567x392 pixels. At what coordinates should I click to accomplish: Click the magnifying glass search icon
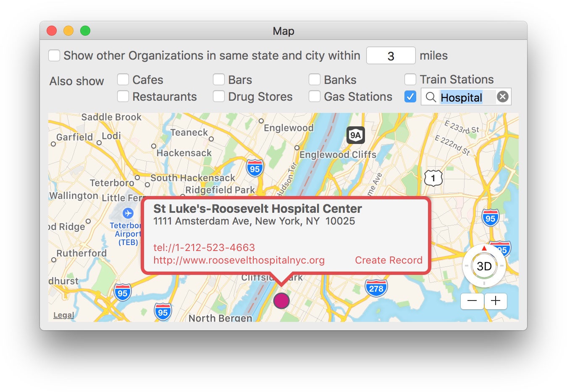tap(430, 97)
